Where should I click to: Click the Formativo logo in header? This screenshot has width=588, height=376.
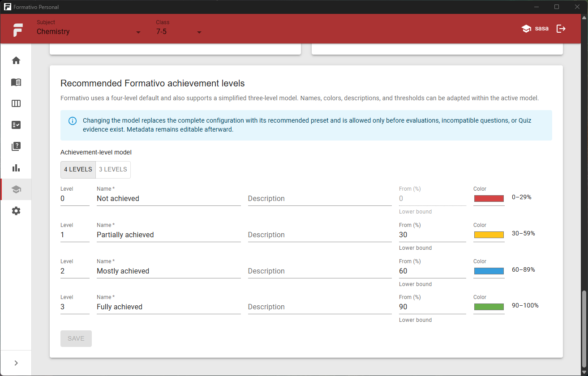point(18,29)
